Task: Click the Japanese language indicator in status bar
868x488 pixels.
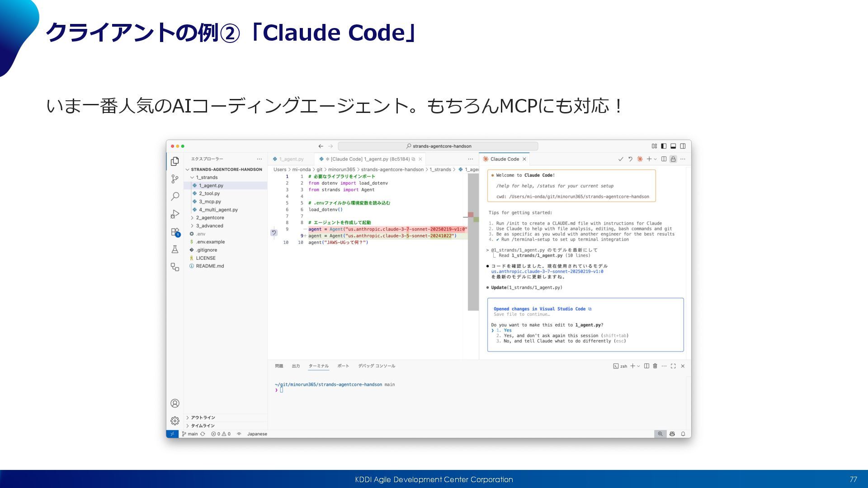Action: tap(257, 434)
